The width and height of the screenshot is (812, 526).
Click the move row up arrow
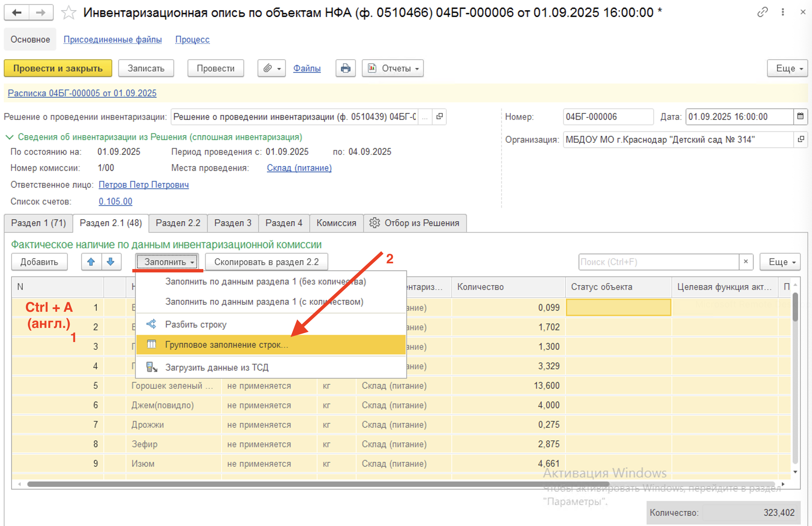tap(91, 262)
